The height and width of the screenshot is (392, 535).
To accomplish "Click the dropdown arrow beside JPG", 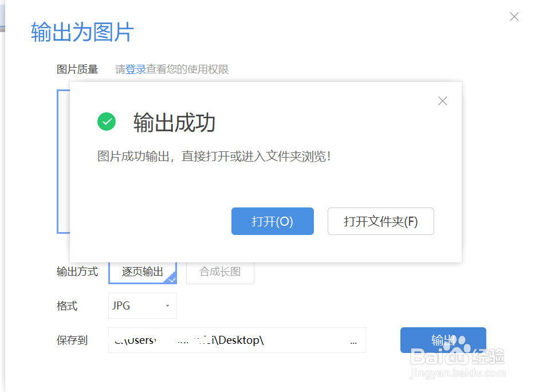I will click(167, 305).
